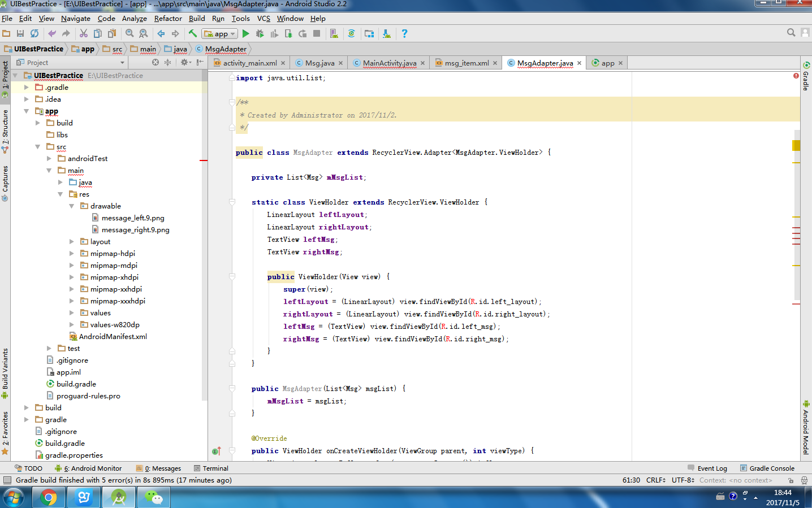This screenshot has height=508, width=812.
Task: Expand the values-w820dp folder
Action: click(x=72, y=324)
